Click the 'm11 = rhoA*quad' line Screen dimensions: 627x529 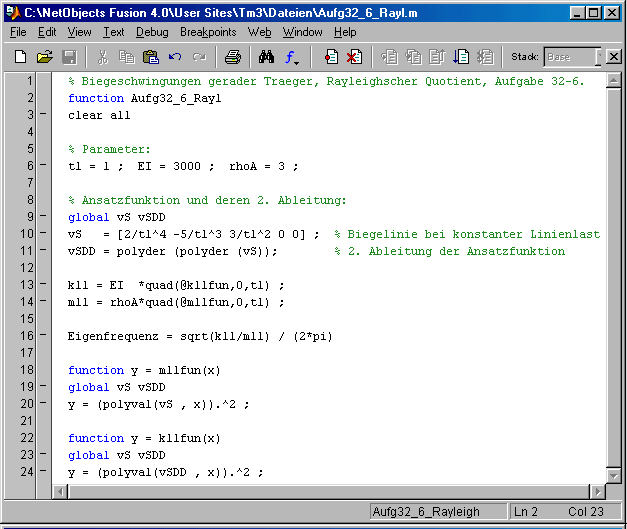[176, 302]
